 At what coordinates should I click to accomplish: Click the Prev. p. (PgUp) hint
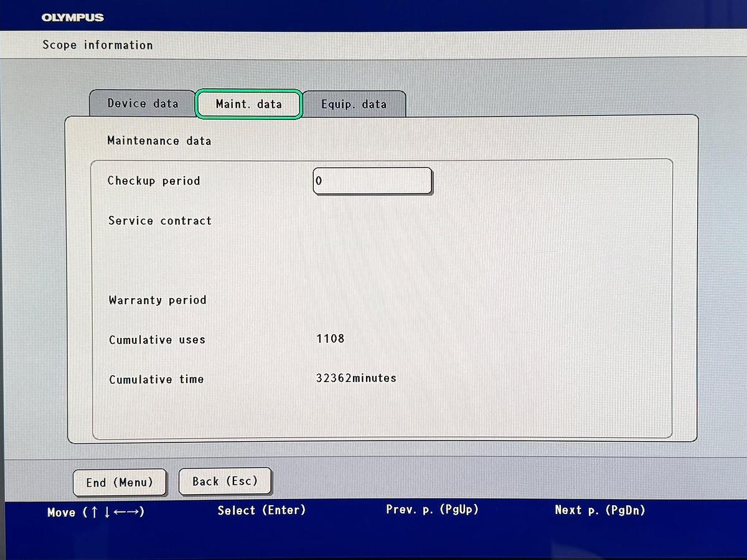(433, 510)
